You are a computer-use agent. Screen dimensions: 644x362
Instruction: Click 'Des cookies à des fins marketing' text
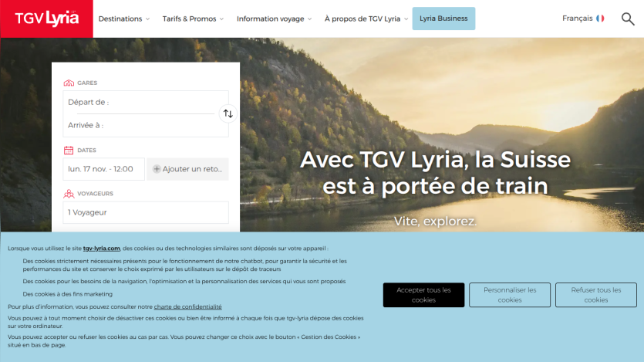click(x=67, y=294)
